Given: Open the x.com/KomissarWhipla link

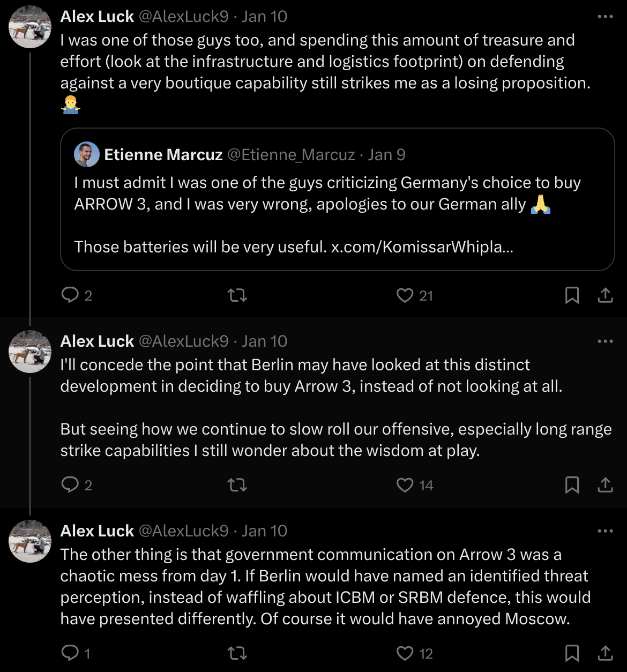Looking at the screenshot, I should click(422, 247).
